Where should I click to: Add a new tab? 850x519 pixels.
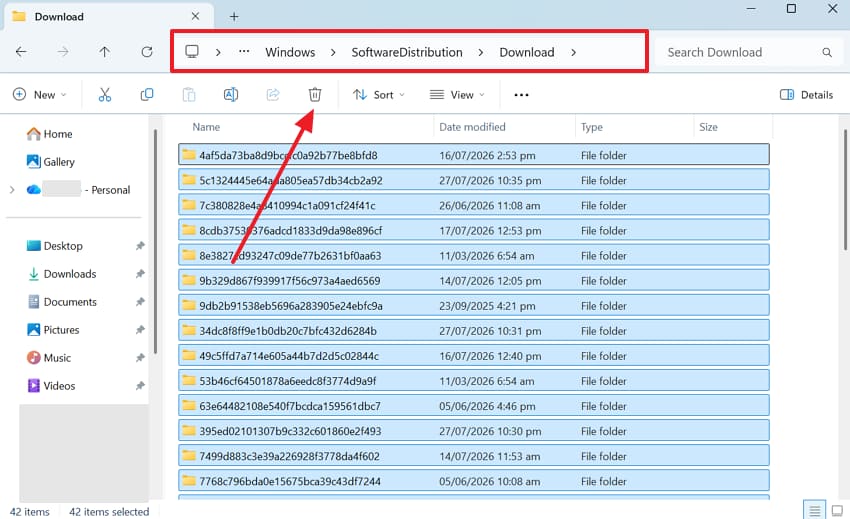click(234, 17)
